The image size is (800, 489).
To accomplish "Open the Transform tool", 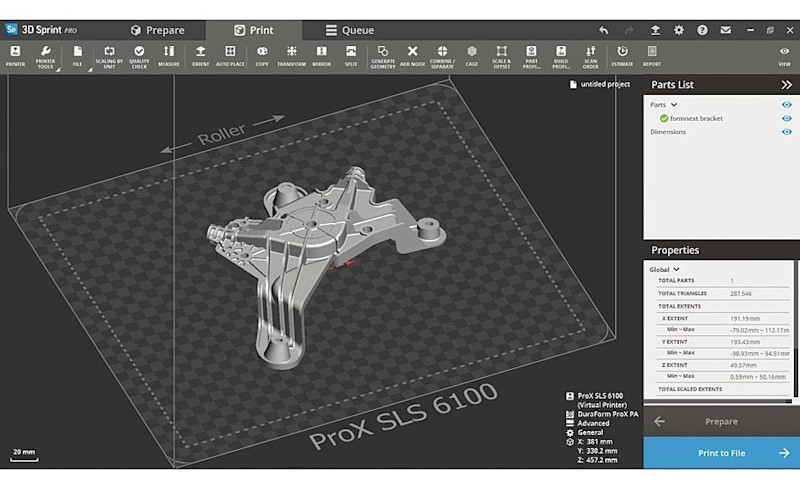I will 291,56.
